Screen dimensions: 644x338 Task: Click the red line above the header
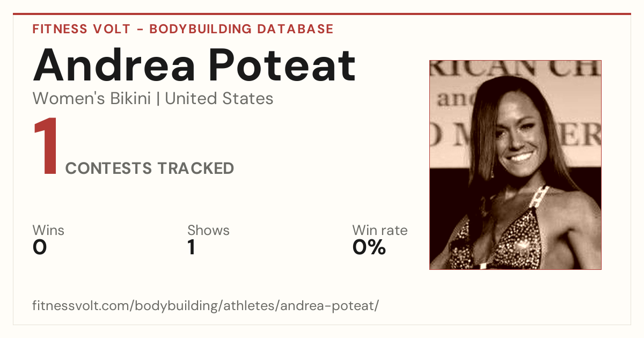click(322, 14)
